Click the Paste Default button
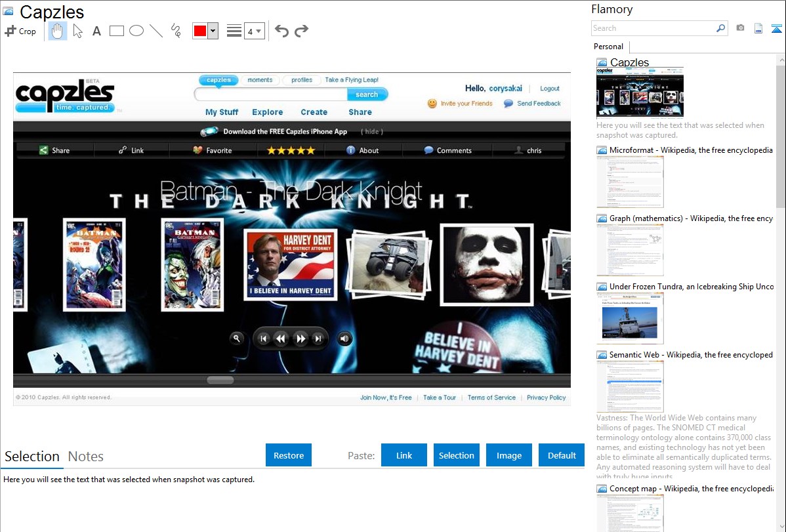The image size is (786, 532). (x=562, y=455)
